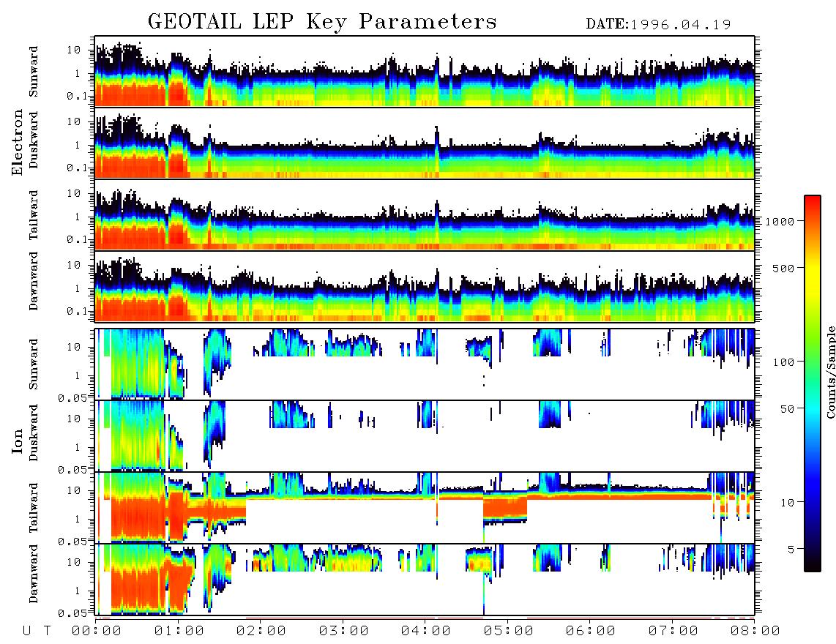This screenshot has width=836, height=644.
Task: Click the 'Counts/Sample' color bar title
Action: click(x=830, y=372)
